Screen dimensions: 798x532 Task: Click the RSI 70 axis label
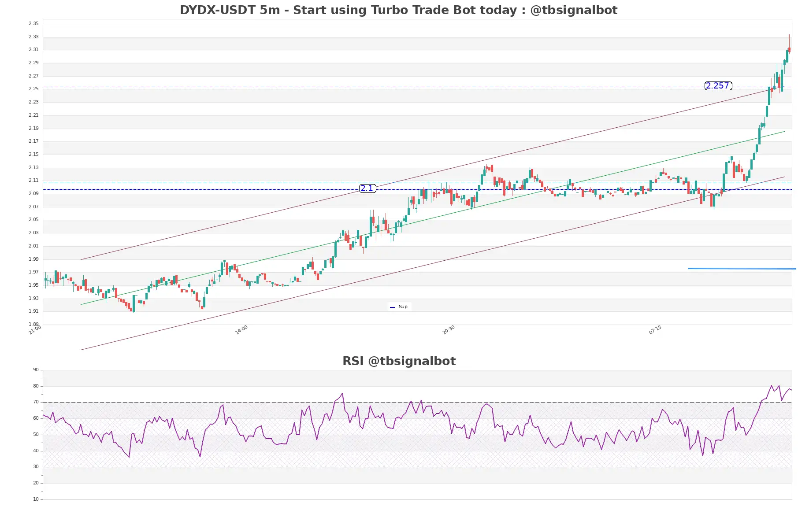pos(36,402)
